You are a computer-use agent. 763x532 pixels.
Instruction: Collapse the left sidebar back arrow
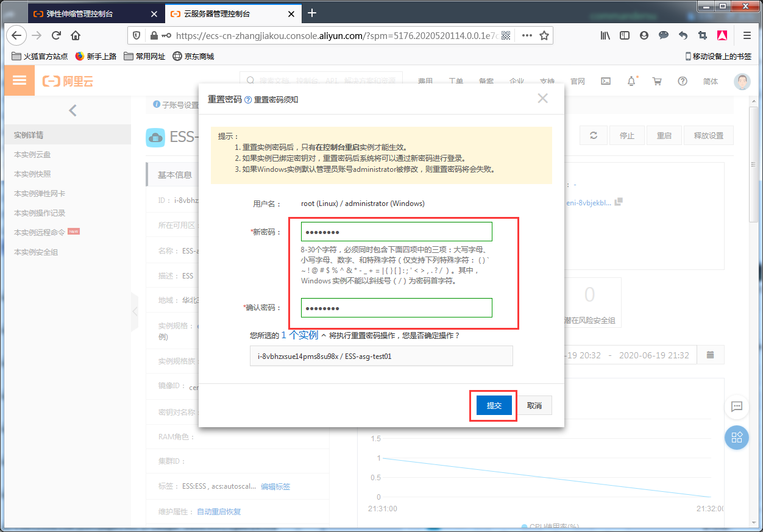73,110
